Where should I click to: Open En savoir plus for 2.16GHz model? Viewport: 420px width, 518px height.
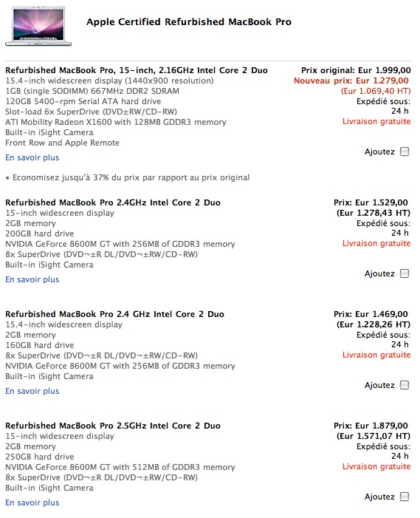pos(32,157)
